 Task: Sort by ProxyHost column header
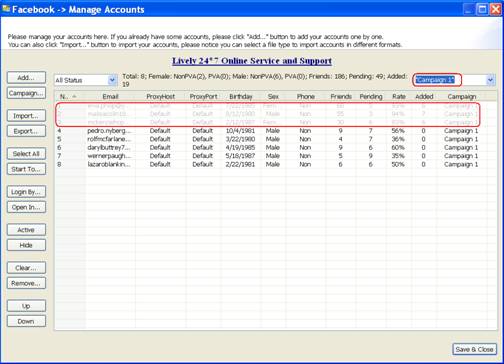161,96
